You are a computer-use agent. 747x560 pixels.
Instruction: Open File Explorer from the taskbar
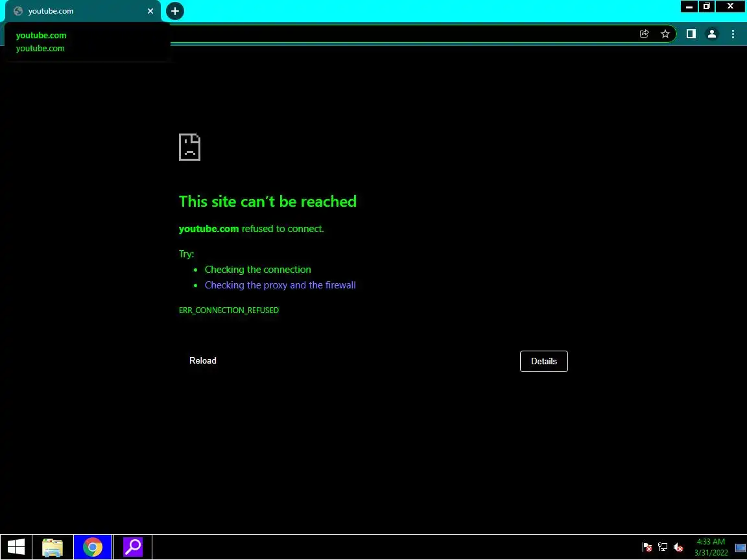pyautogui.click(x=53, y=547)
